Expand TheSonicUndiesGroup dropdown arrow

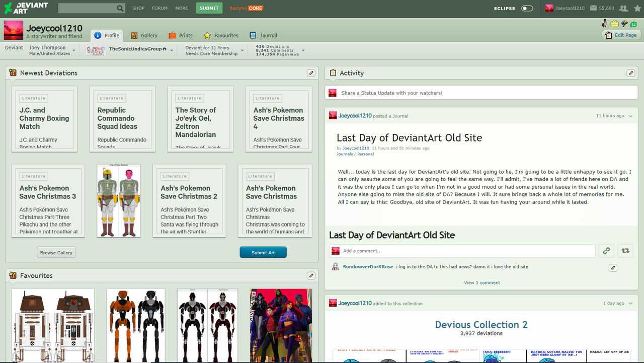[x=172, y=51]
